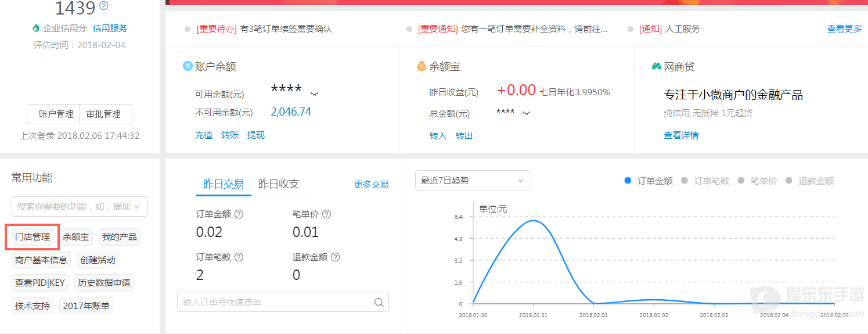Image resolution: width=868 pixels, height=334 pixels.
Task: Open help tooltip for 订单笔数
Action: click(239, 257)
